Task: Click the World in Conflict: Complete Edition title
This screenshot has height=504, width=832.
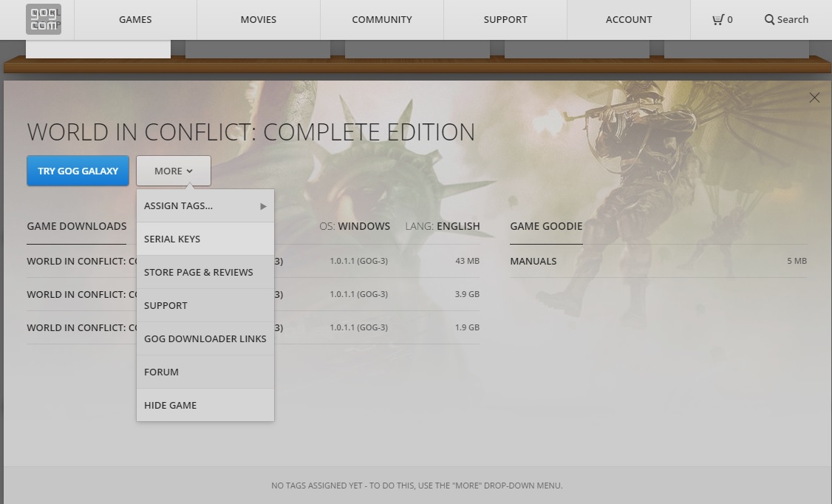Action: [251, 132]
